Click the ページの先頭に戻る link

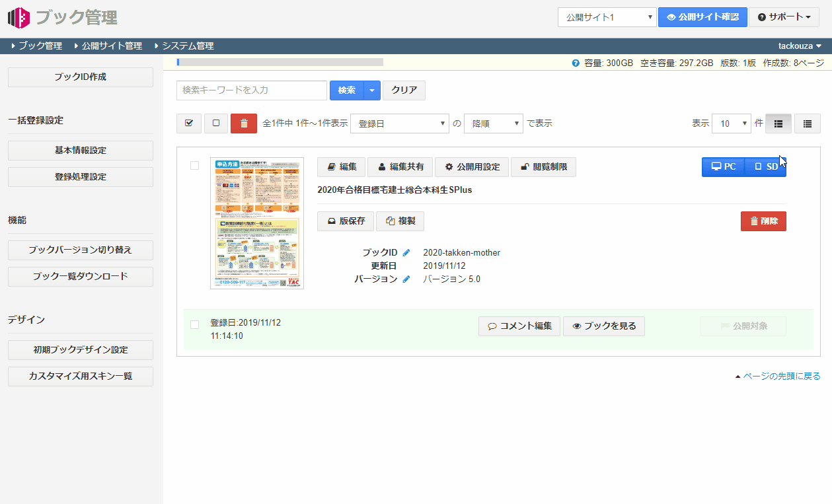click(781, 377)
